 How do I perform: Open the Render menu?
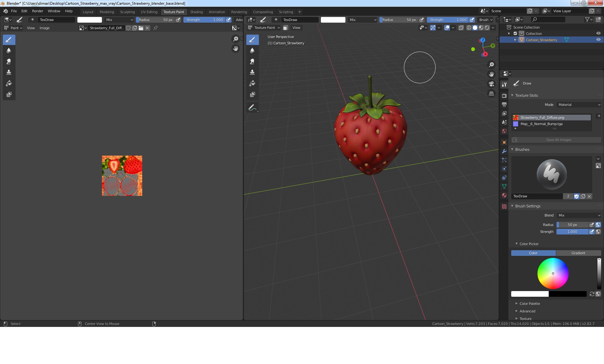point(37,11)
